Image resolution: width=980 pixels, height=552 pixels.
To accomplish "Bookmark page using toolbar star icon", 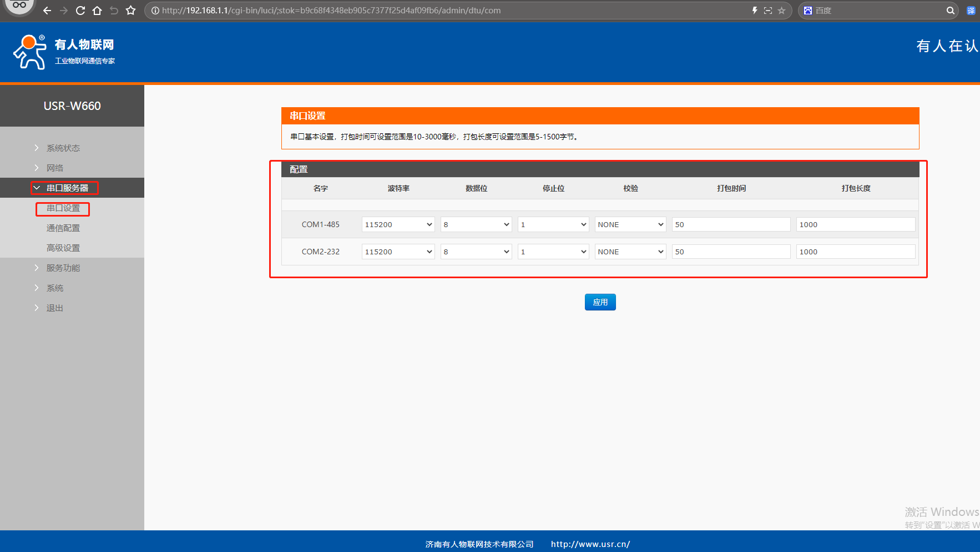I will click(x=131, y=11).
